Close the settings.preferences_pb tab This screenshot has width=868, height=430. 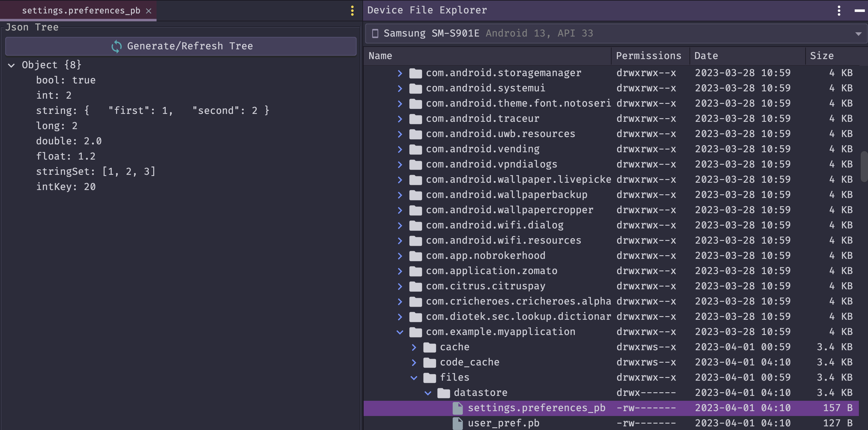[149, 11]
